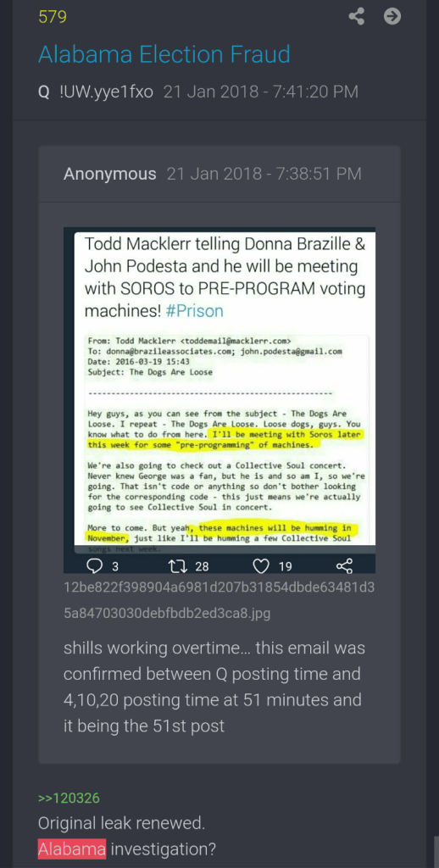Viewport: 439px width, 868px height.
Task: Click the right arrow circle icon
Action: (392, 17)
